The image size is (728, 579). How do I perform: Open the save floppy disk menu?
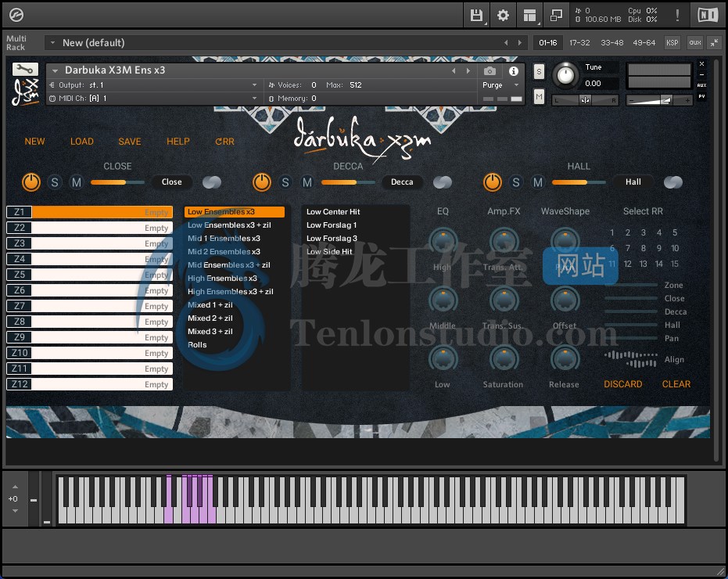pyautogui.click(x=476, y=16)
